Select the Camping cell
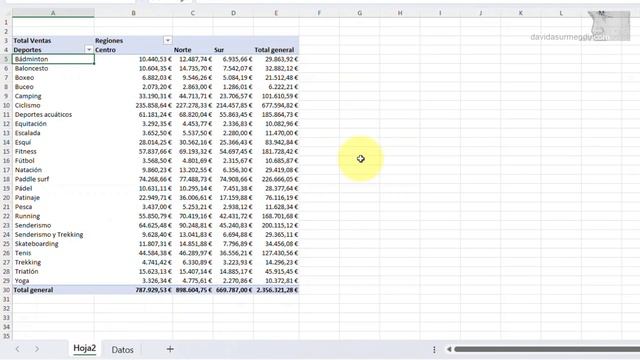The width and height of the screenshot is (640, 360). point(53,96)
